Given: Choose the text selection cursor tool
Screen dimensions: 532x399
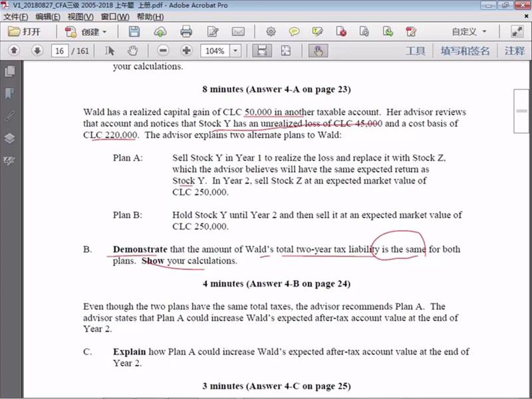Looking at the screenshot, I should pos(110,51).
